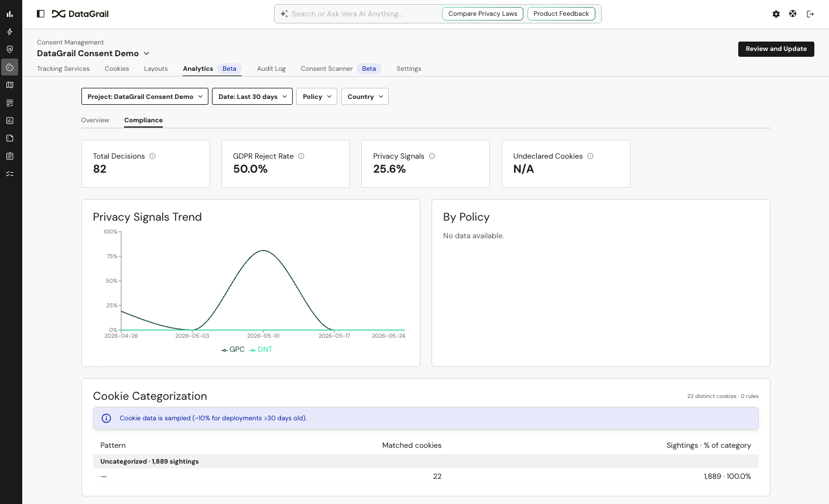Open the Settings tab

[x=409, y=68]
